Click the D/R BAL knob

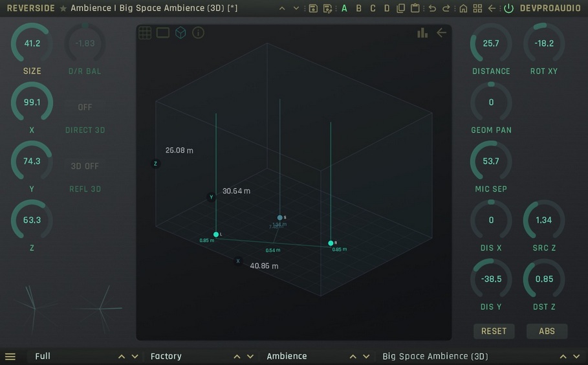pyautogui.click(x=85, y=43)
